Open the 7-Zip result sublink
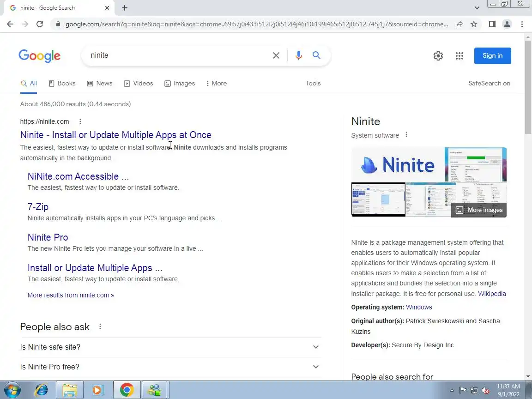 click(x=38, y=207)
